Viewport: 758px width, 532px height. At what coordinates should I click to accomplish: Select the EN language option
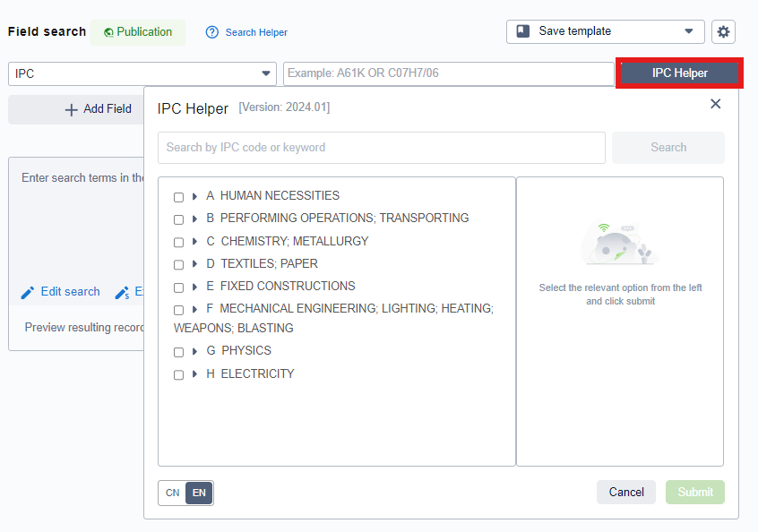coord(199,493)
